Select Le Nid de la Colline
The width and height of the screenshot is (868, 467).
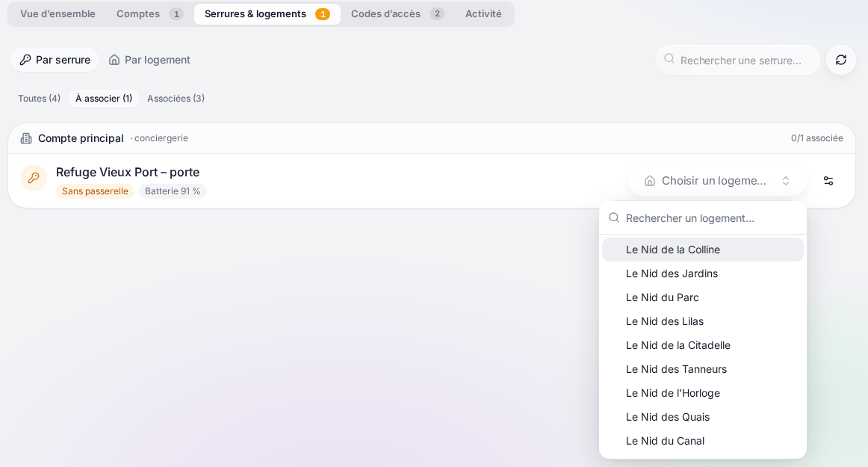click(x=702, y=250)
